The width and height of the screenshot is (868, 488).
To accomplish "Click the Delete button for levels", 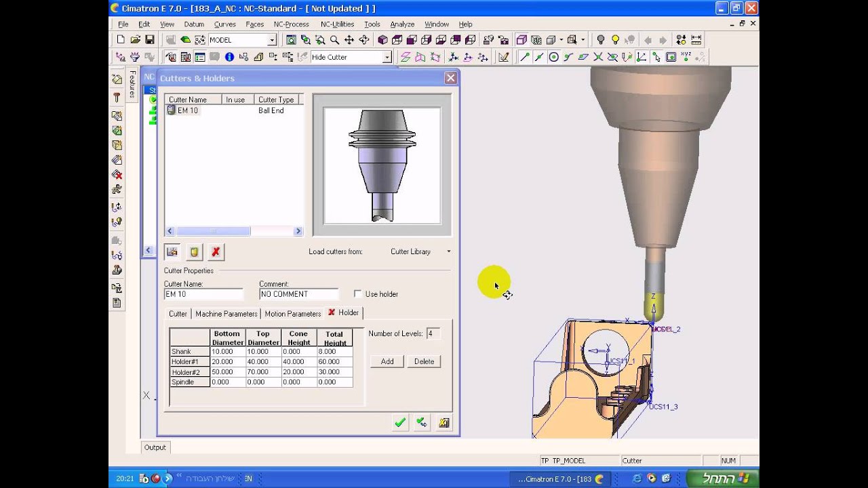I will coord(425,361).
